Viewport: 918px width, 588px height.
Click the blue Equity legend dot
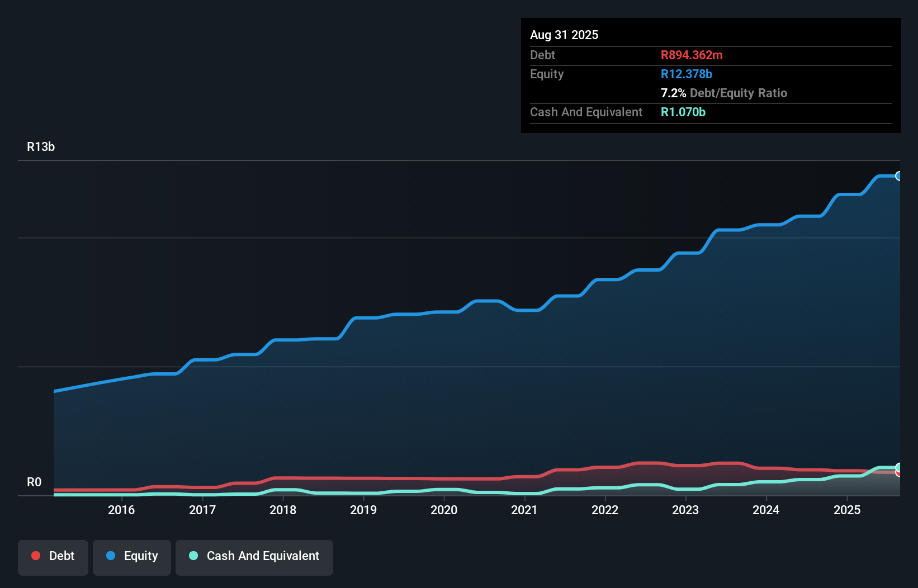111,556
